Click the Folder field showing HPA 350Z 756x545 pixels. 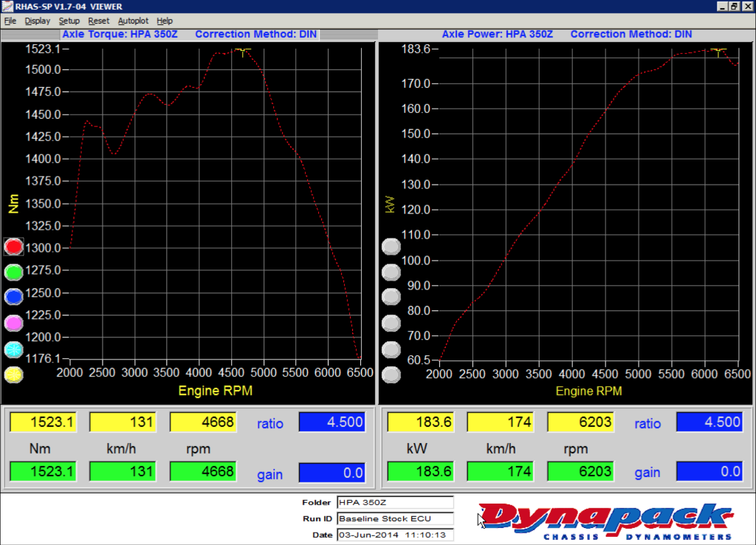395,502
